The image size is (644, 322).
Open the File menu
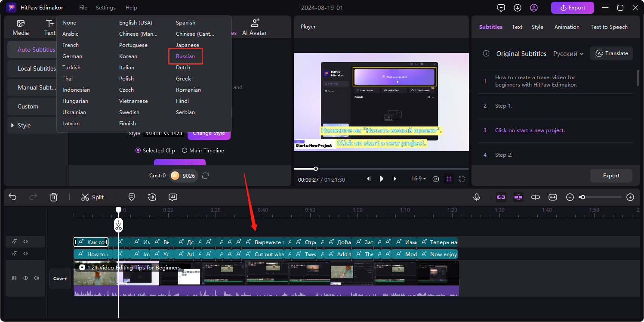coord(83,8)
